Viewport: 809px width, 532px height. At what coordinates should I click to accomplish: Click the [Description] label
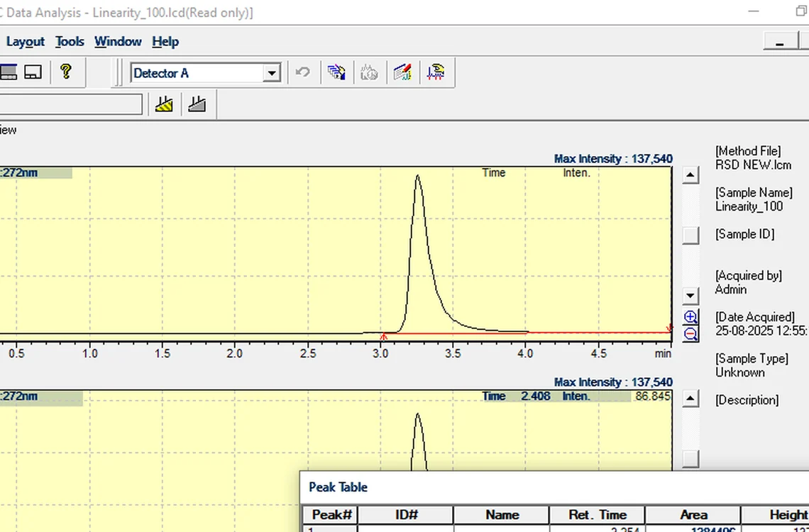click(747, 400)
